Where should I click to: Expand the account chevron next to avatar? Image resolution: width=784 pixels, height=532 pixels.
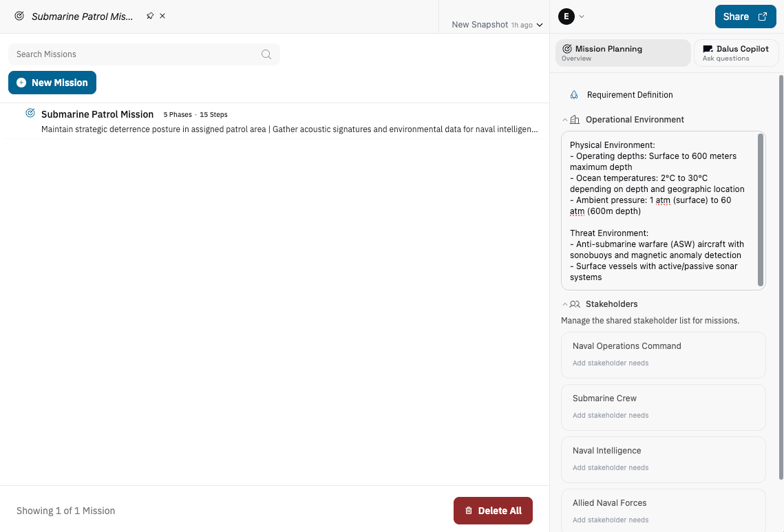click(x=582, y=17)
